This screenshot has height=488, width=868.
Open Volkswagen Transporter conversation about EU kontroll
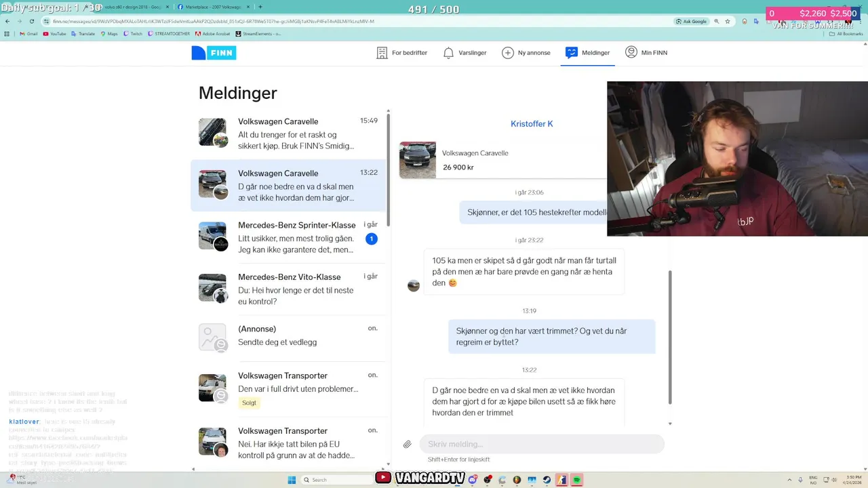pos(288,443)
